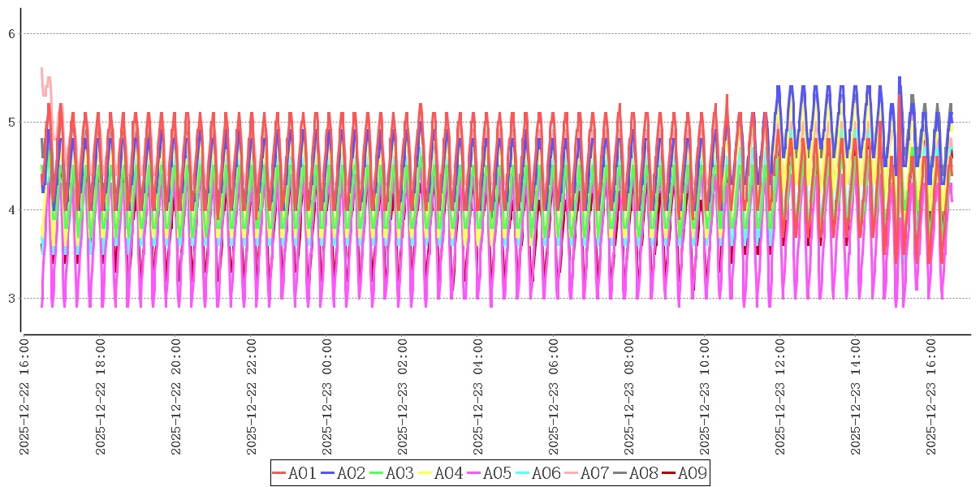Image resolution: width=980 pixels, height=487 pixels.
Task: Click the A07 legend label
Action: tap(594, 473)
